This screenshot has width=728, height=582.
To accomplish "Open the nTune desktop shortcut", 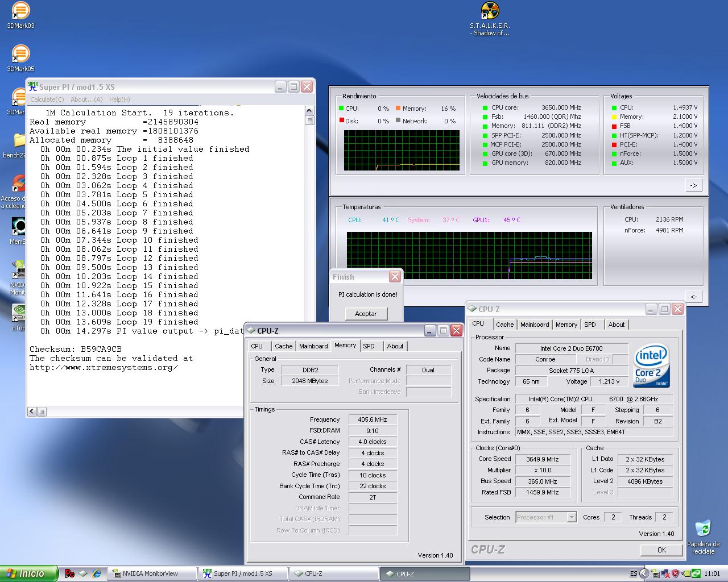I will 18,316.
